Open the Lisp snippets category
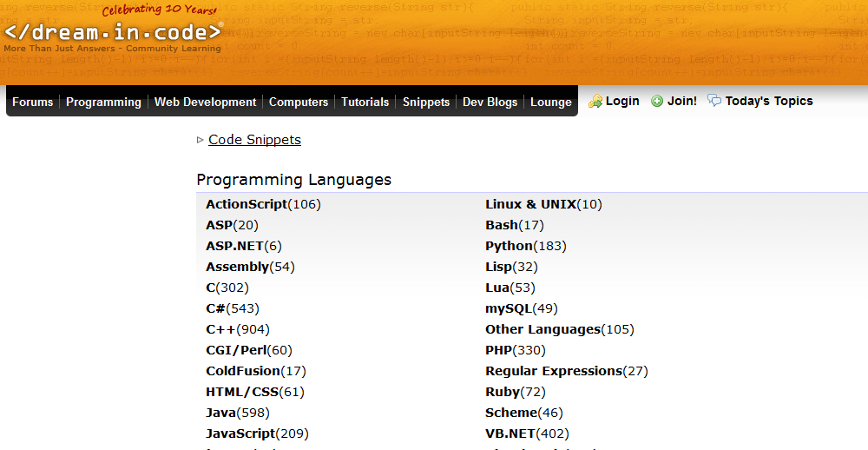868x450 pixels. (499, 267)
